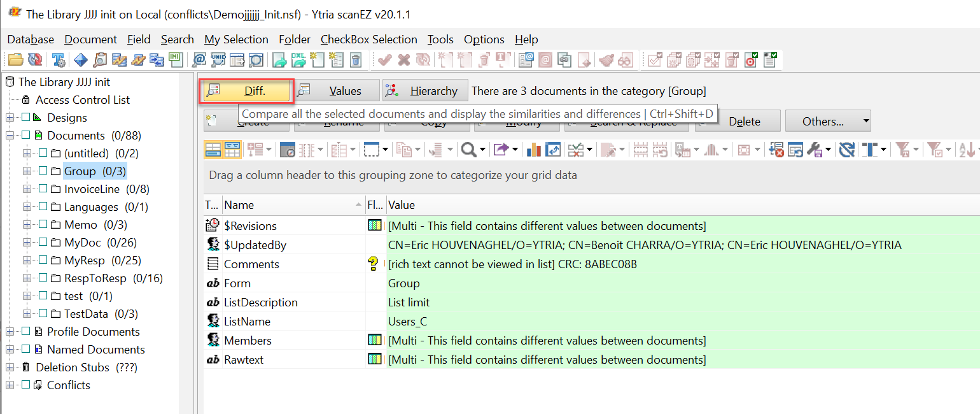980x414 pixels.
Task: Open the CheckBox Selection menu
Action: (368, 39)
